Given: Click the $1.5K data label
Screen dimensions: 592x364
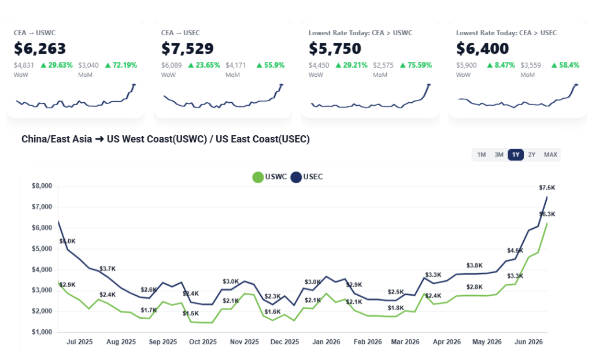Looking at the screenshot, I should point(191,313).
